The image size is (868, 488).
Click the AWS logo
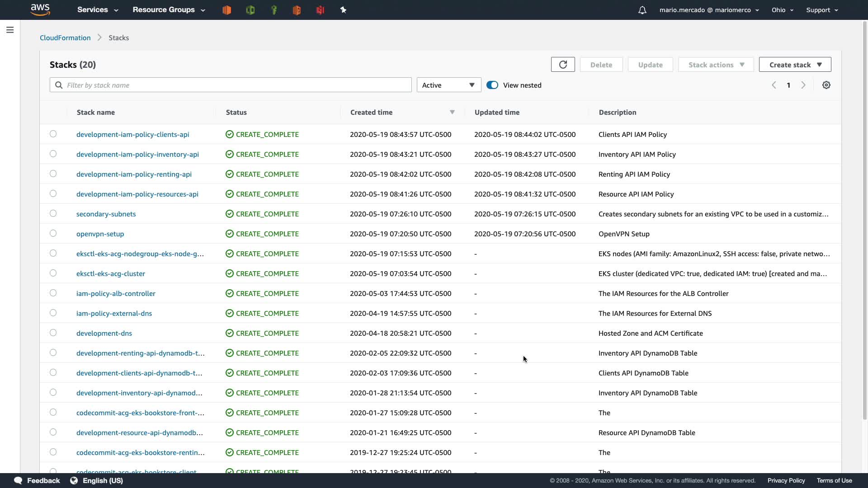click(x=40, y=9)
